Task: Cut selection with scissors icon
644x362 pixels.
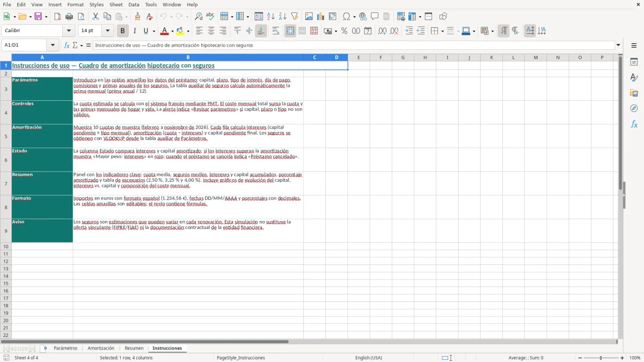Action: pos(96,17)
